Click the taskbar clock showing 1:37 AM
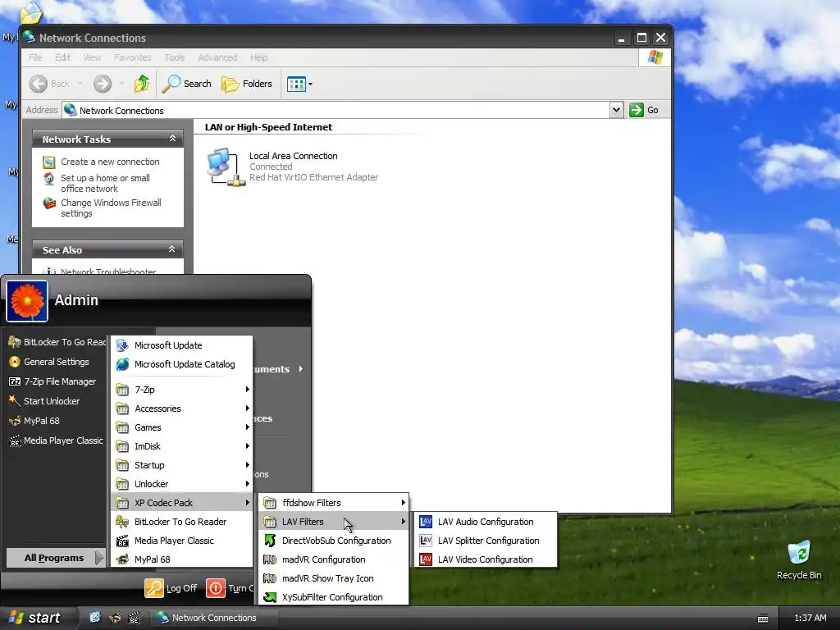Screen dimensions: 840x630 [810, 618]
